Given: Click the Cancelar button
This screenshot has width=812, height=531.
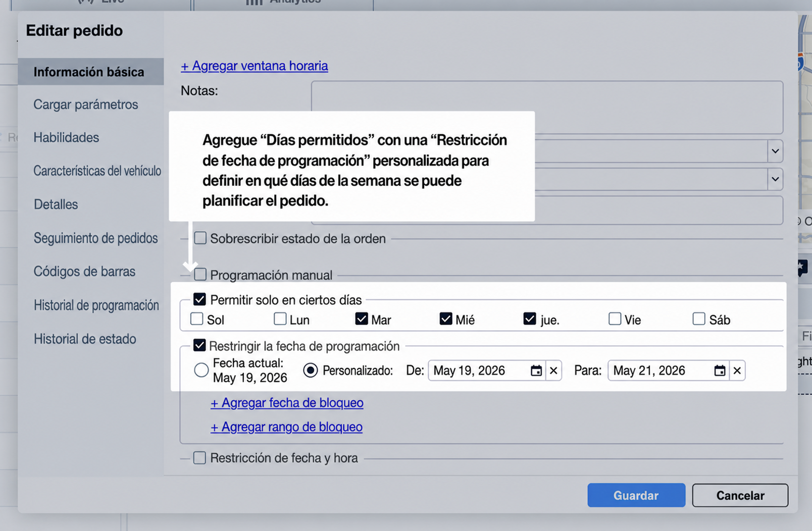Looking at the screenshot, I should [x=740, y=495].
